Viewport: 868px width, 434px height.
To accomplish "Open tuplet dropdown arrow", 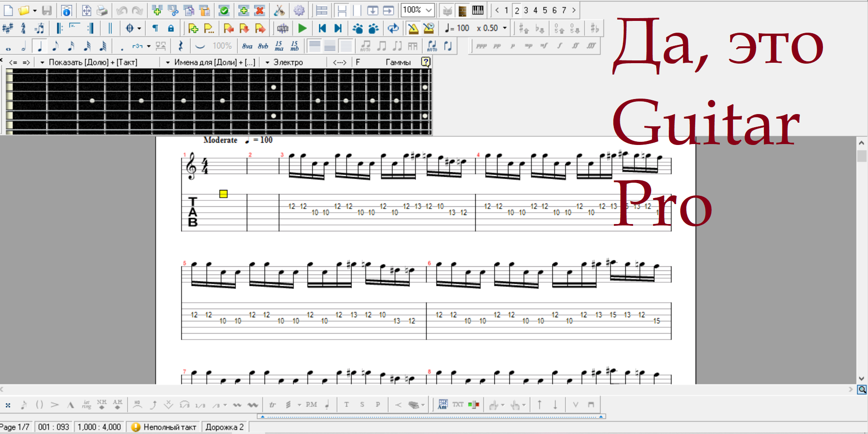I will 149,46.
